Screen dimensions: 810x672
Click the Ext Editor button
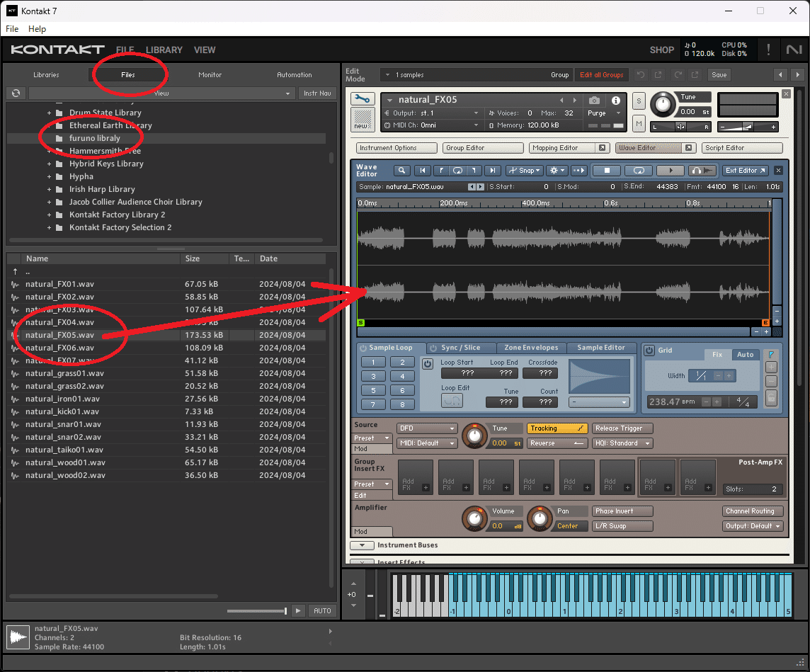tap(745, 171)
